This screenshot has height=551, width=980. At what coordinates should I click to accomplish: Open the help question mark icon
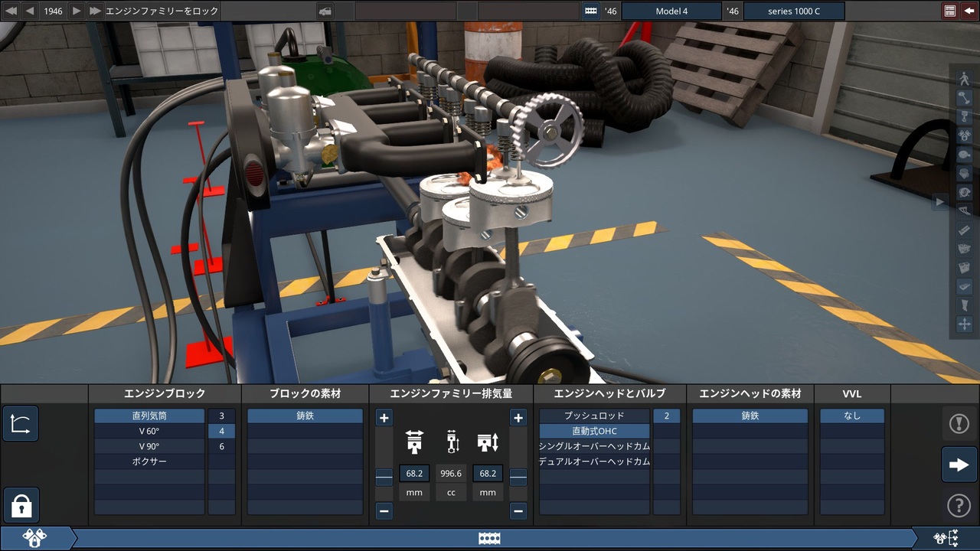coord(959,505)
